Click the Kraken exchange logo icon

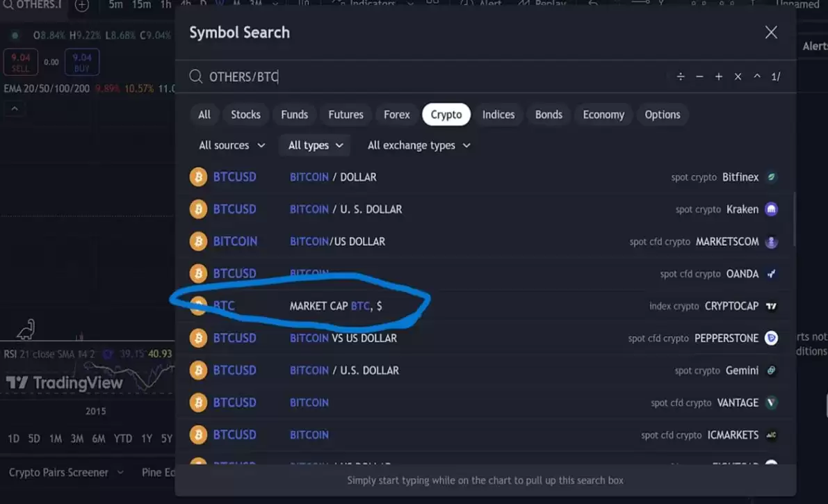(771, 209)
